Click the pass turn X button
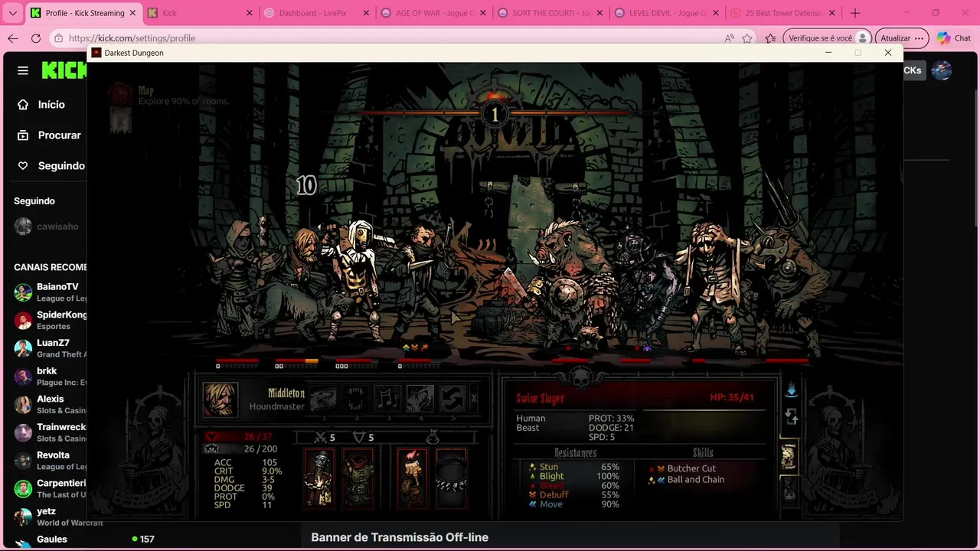 click(473, 398)
